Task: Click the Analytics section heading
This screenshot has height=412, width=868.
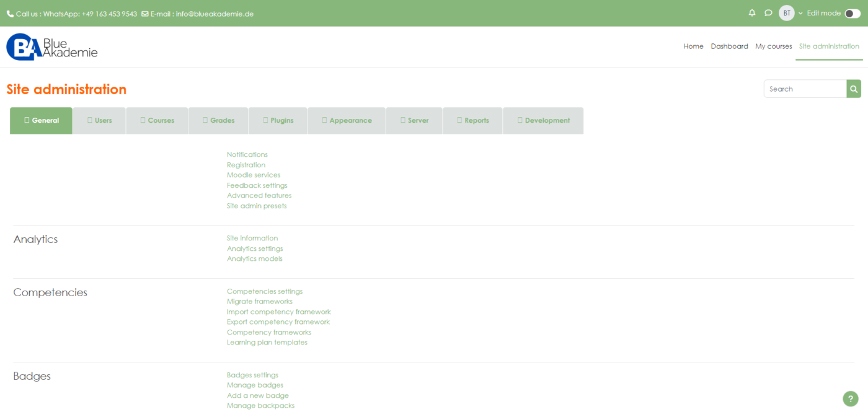Action: click(35, 239)
